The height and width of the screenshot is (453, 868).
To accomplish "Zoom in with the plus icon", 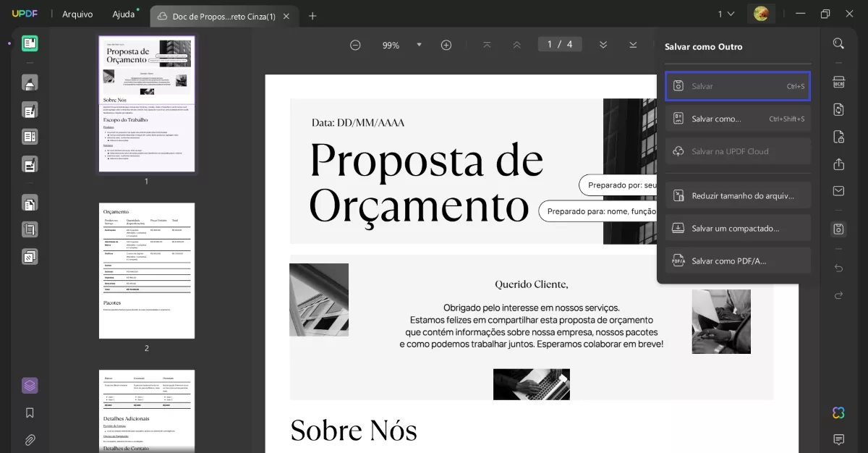I will pos(446,45).
